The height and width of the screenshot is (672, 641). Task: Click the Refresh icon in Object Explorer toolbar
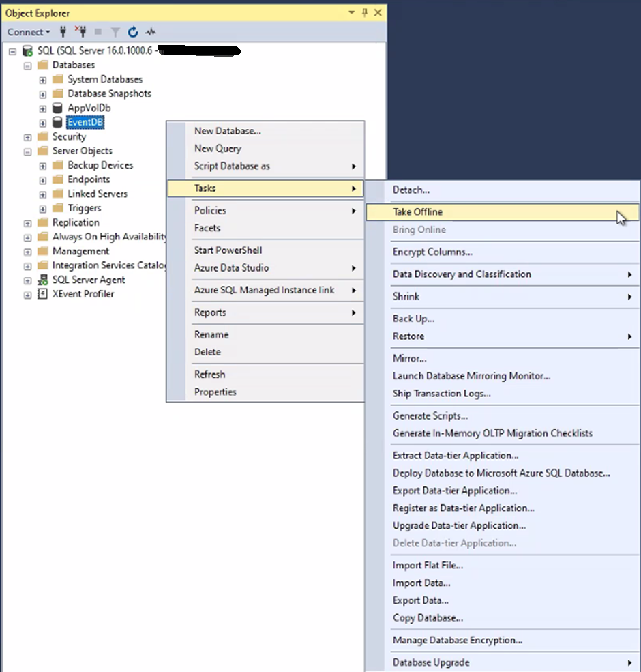133,32
